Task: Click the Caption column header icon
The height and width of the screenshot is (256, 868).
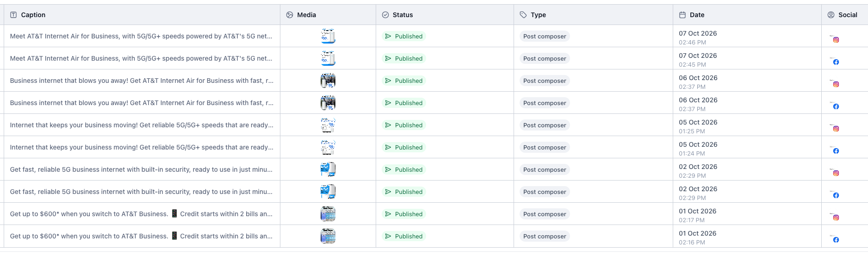Action: click(x=13, y=15)
